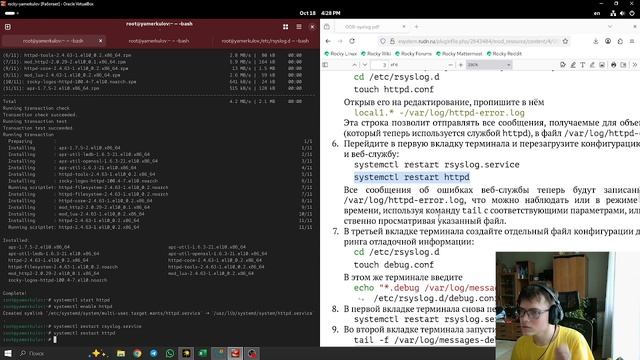640x360 pixels.
Task: Select the PDF text annotation tool
Action: pyautogui.click(x=582, y=65)
